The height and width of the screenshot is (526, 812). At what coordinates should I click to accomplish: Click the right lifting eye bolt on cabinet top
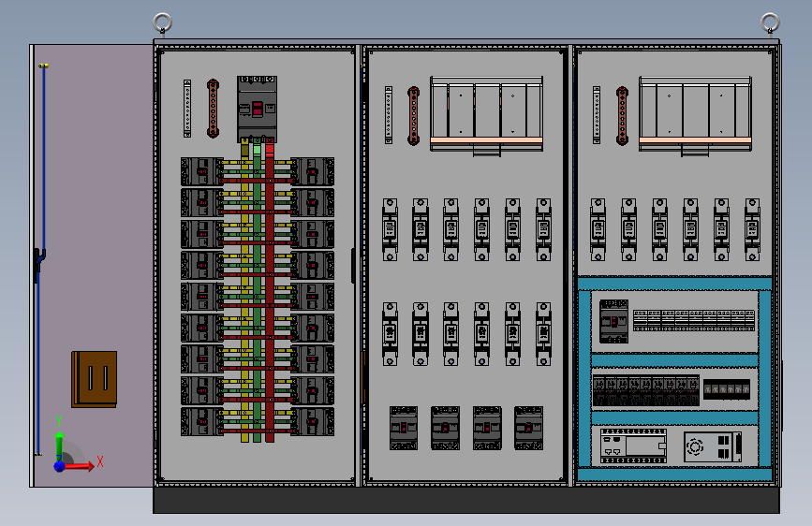pos(770,23)
